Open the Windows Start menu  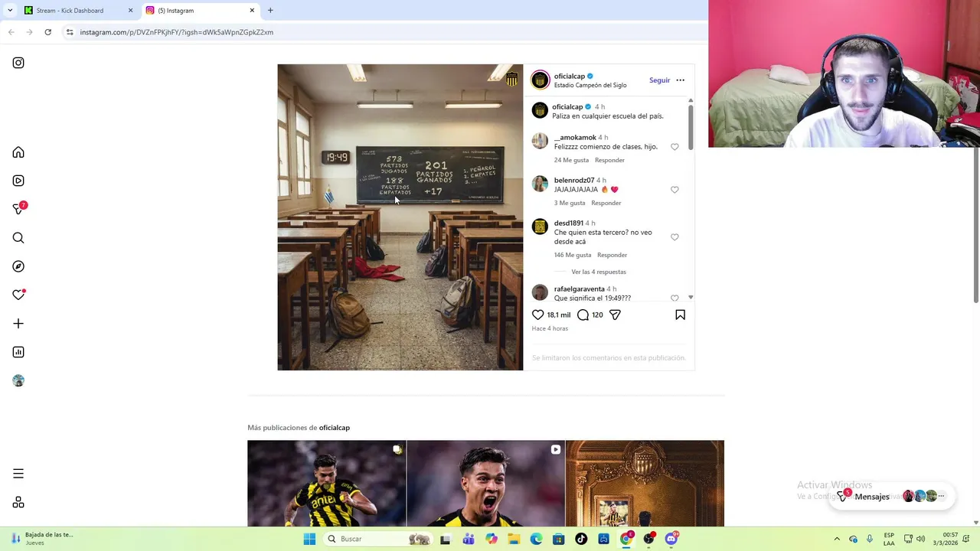tap(309, 539)
